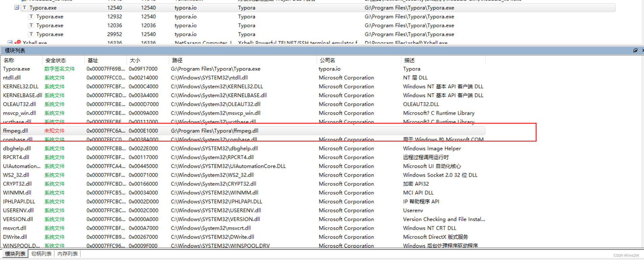Click the MCI API DLL description
The image size is (644, 260).
pyautogui.click(x=418, y=193)
